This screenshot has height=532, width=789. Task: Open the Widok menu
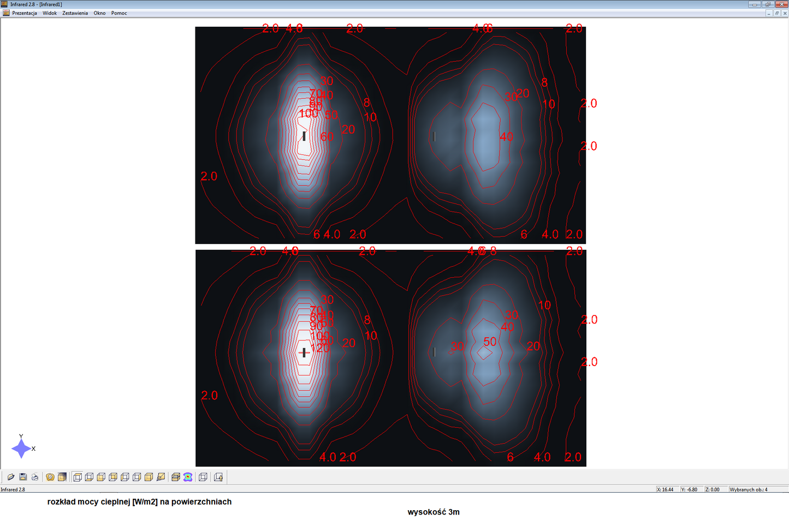[50, 13]
